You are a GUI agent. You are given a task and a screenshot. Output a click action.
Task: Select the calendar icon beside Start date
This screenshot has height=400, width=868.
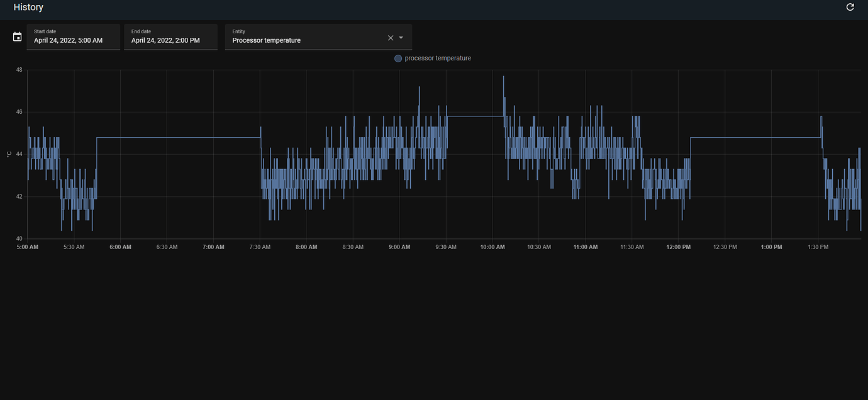[x=16, y=36]
